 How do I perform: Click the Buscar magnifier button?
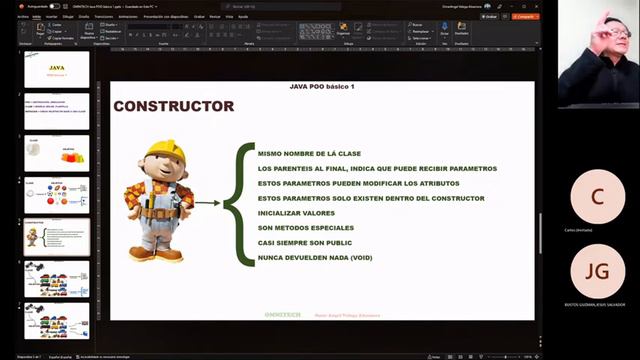point(415,25)
